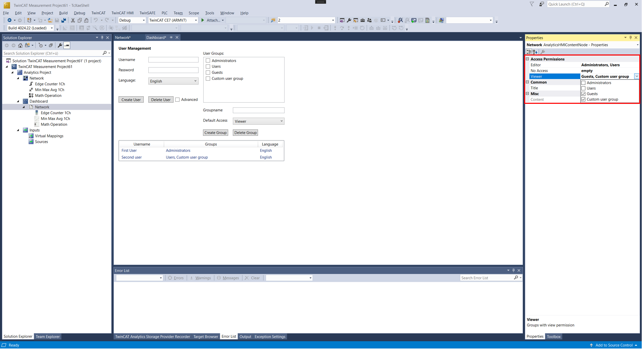Image resolution: width=644 pixels, height=351 pixels.
Task: Click the Debug configuration dropdown icon
Action: 146,20
